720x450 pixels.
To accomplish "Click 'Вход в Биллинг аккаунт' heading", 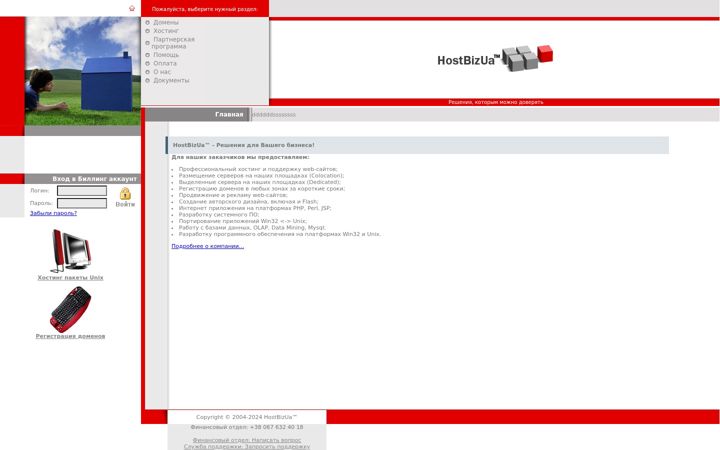I will [95, 179].
